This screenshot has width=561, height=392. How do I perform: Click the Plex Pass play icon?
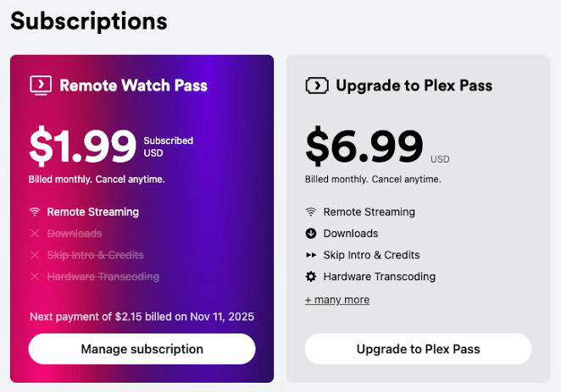tap(316, 86)
